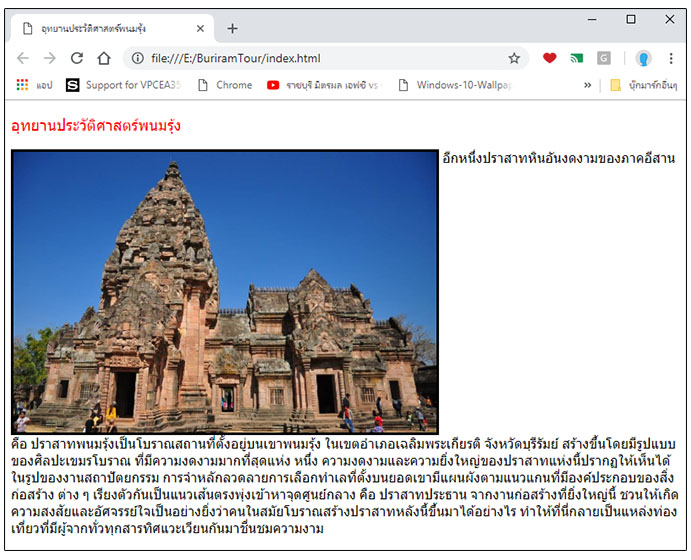691x560 pixels.
Task: Click the Phanom Rung temple photo
Action: coord(224,291)
